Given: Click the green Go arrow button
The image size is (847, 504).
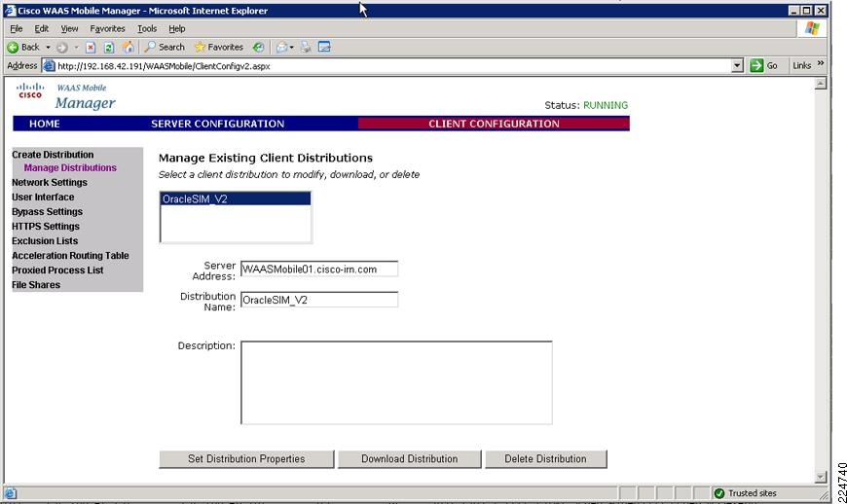Looking at the screenshot, I should tap(756, 66).
